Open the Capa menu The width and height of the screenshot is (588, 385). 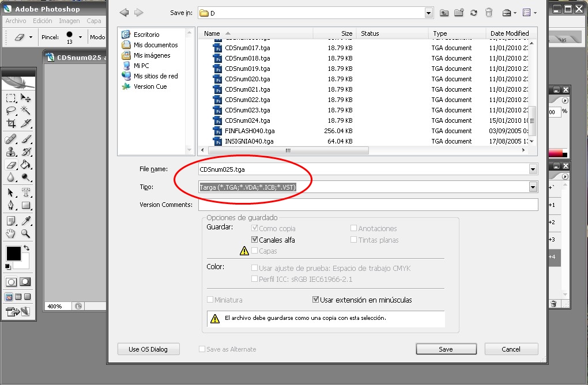coord(94,21)
